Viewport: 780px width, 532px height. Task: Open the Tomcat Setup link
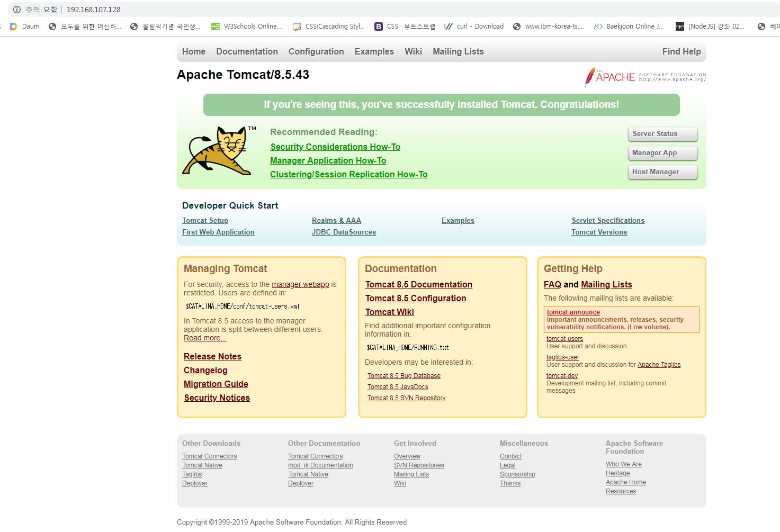[205, 221]
